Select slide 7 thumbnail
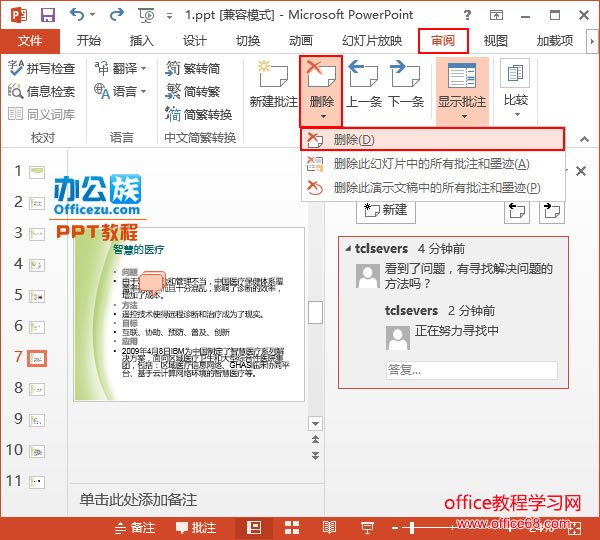The width and height of the screenshot is (600, 540). tap(37, 359)
